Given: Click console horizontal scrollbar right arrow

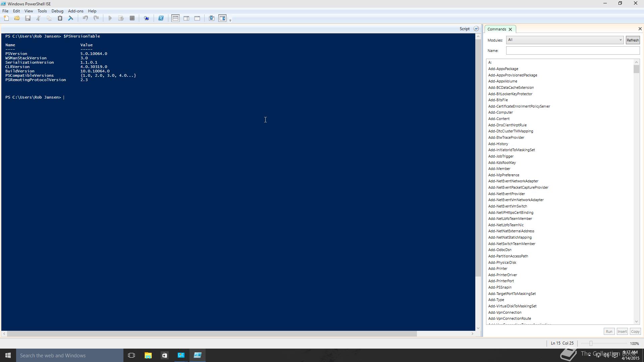Looking at the screenshot, I should (x=472, y=334).
